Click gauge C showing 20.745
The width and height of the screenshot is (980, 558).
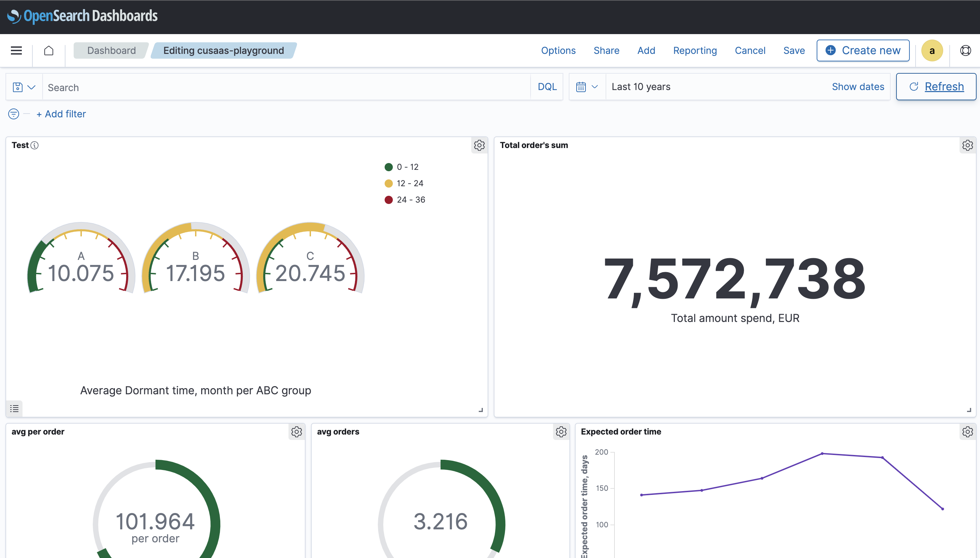[x=310, y=258]
